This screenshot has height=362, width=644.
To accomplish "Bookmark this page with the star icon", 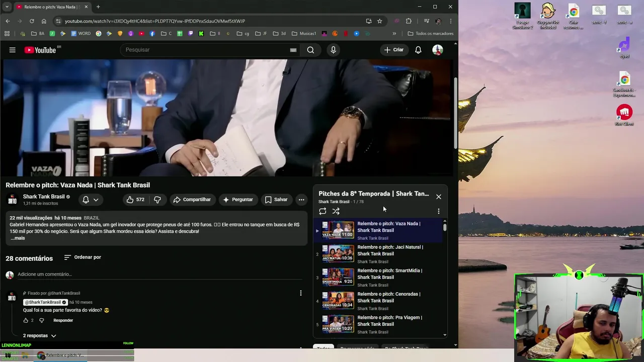I will coord(380,21).
